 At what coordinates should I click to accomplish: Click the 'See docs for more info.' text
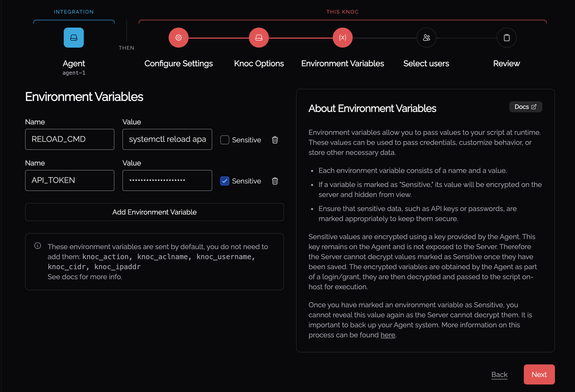(85, 277)
